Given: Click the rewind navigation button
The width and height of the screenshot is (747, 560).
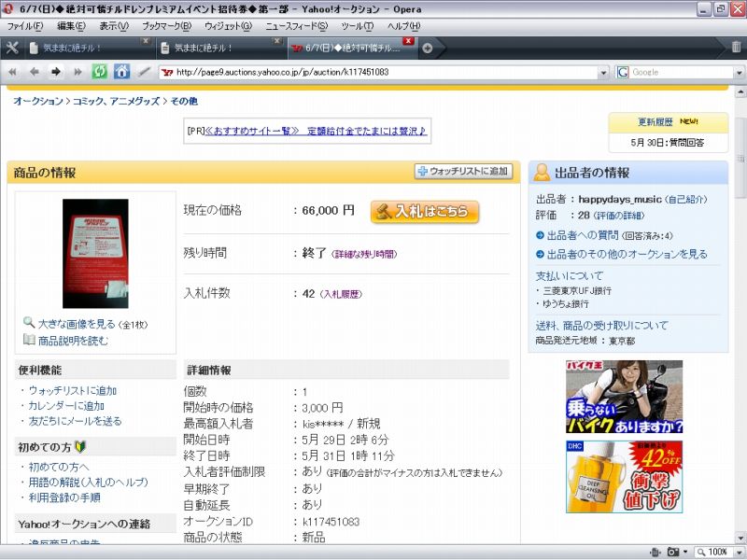Looking at the screenshot, I should click(x=12, y=72).
